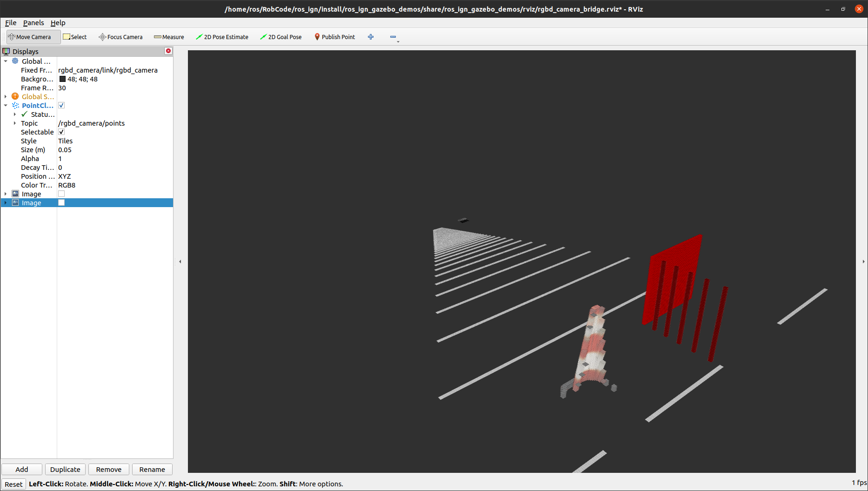Uncheck the Selectable option for PointCloud2
Image resolution: width=868 pixels, height=491 pixels.
61,132
